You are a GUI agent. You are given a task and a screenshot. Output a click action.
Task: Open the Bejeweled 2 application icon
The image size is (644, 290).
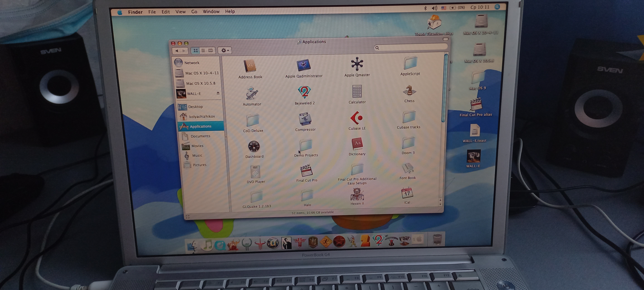pyautogui.click(x=304, y=92)
